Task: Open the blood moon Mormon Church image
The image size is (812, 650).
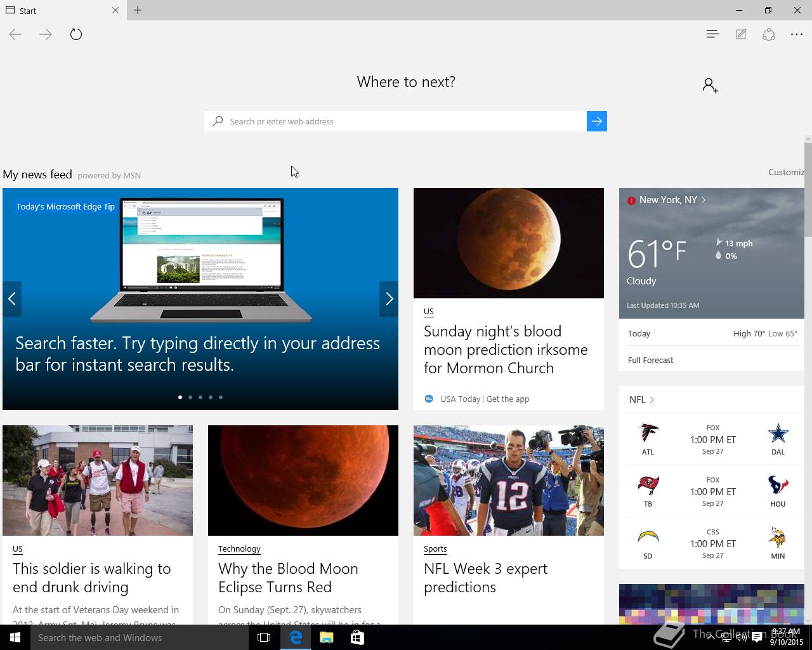Action: tap(509, 243)
